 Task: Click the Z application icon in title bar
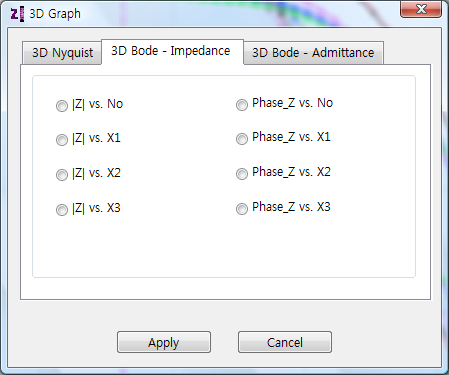click(x=17, y=14)
